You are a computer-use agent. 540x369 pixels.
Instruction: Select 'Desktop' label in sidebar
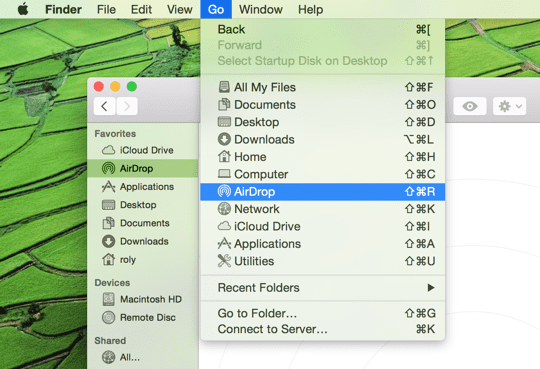click(x=138, y=205)
